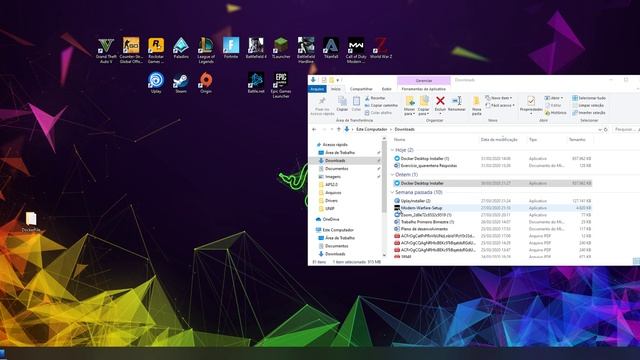This screenshot has height=360, width=640.
Task: Click the Gerenciar contextual tab header
Action: pos(424,80)
